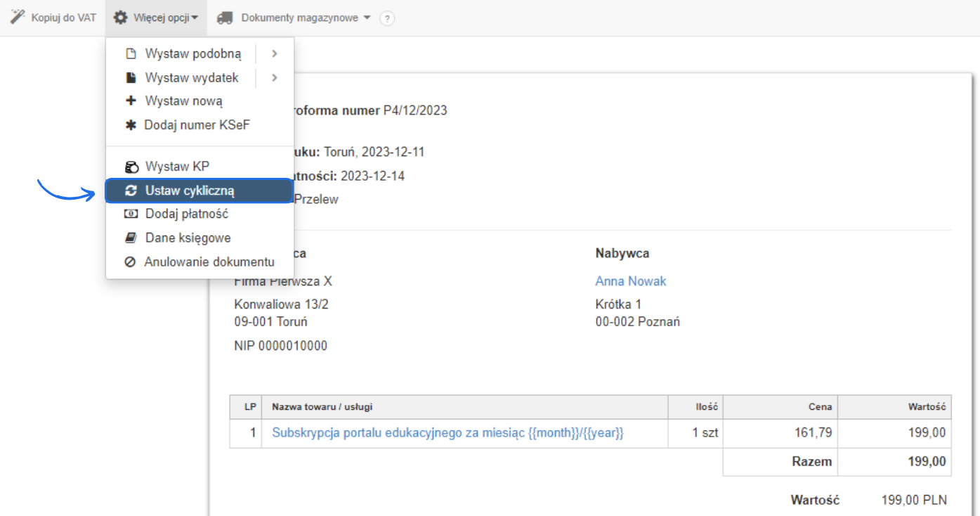980x516 pixels.
Task: Click the magic wand icon beside Kopiuj do VAT
Action: tap(18, 18)
